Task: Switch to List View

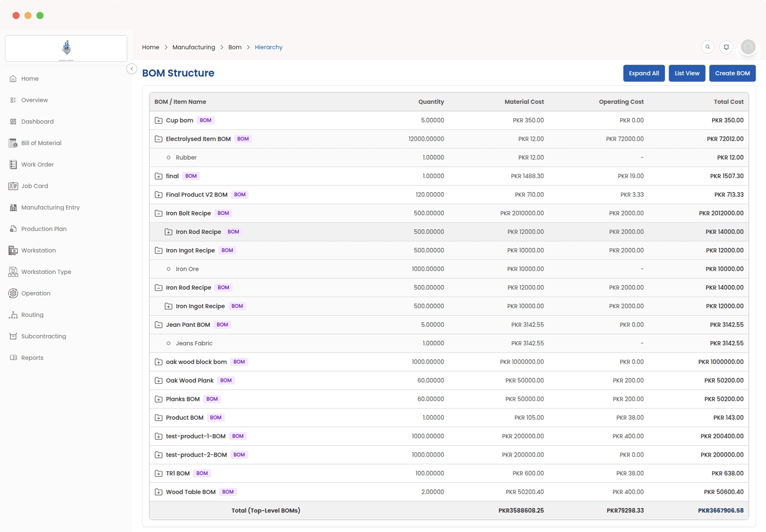Action: (687, 73)
